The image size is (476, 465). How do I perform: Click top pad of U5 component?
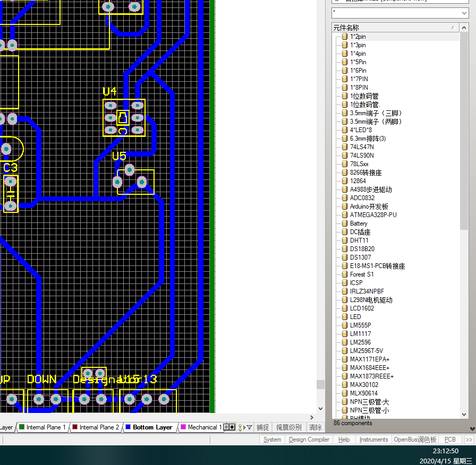tap(130, 170)
